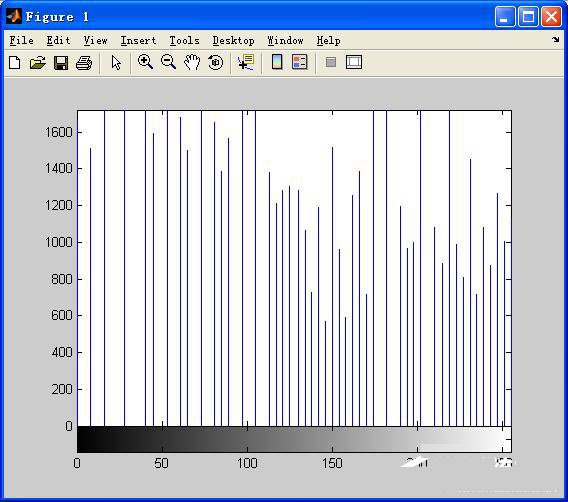Open file with folder icon
Screen dimensions: 568x502
(38, 63)
